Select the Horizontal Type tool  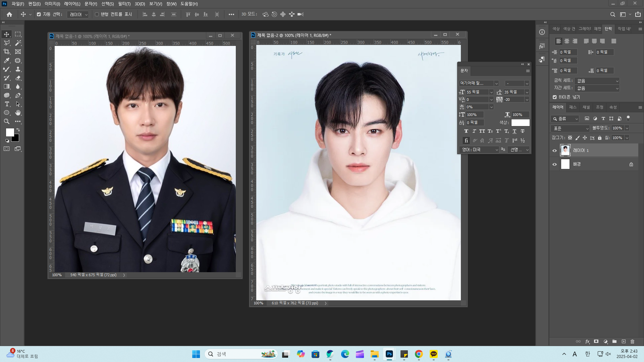[7, 104]
